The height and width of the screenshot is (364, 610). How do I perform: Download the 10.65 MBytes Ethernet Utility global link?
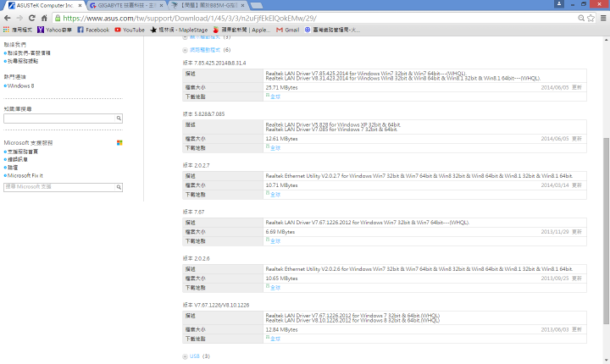click(275, 288)
